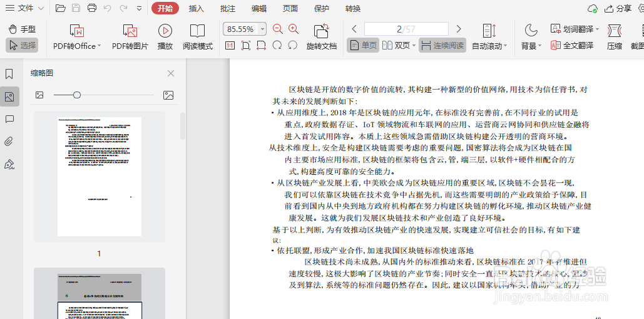Expand the 划词翻译 dropdown arrow

(x=597, y=29)
